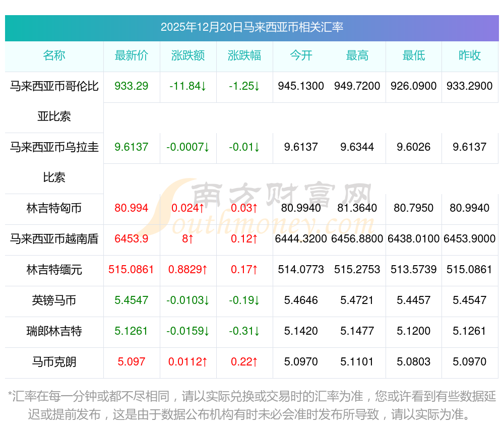Click the down arrow beside -0.31

click(257, 331)
